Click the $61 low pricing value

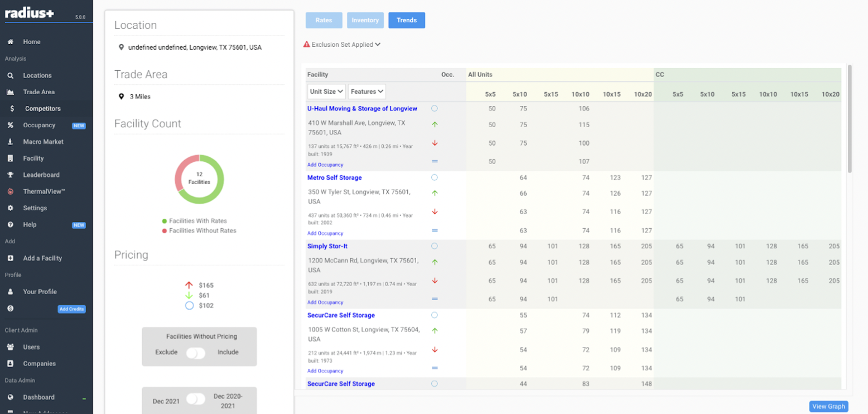pyautogui.click(x=204, y=295)
